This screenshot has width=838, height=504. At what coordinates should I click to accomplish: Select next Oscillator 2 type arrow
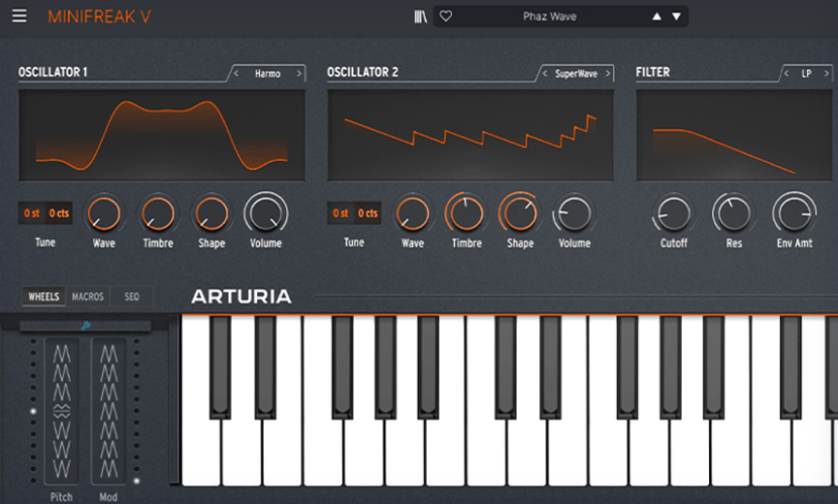(608, 74)
